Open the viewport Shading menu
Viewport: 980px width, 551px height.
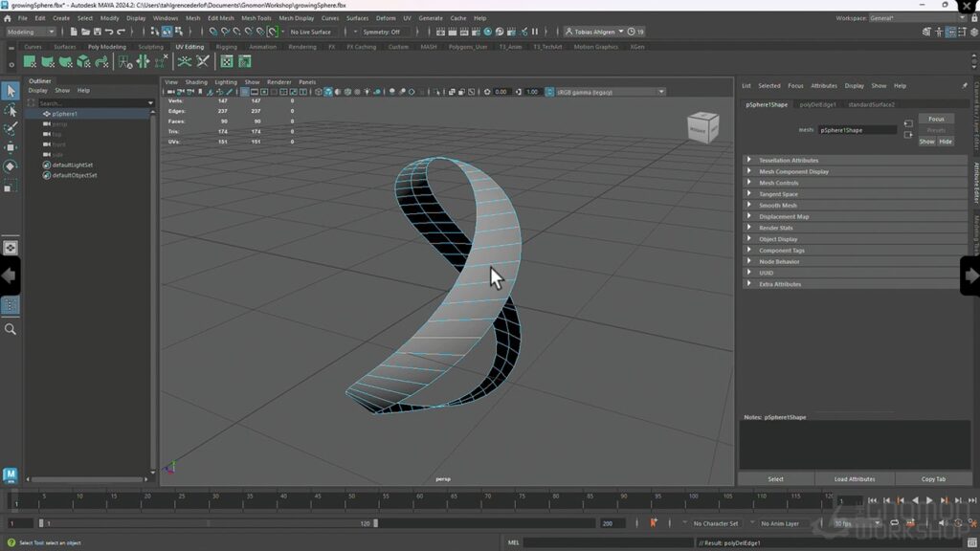point(196,82)
